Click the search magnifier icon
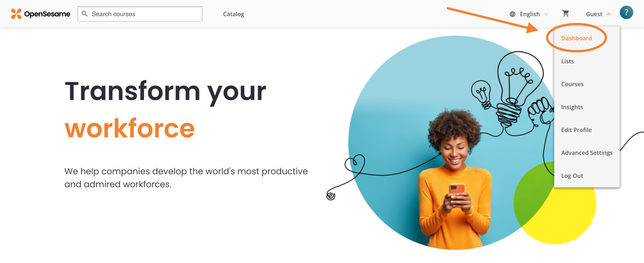The height and width of the screenshot is (263, 644). [x=85, y=14]
